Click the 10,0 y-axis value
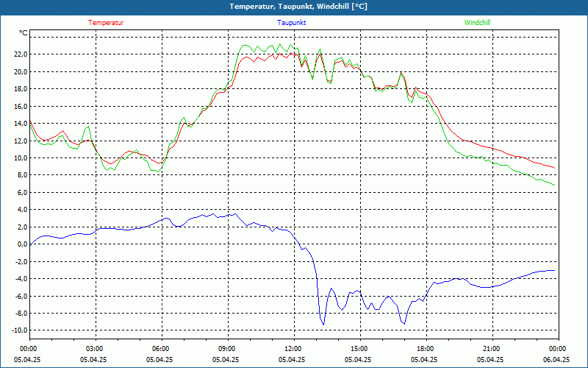Viewport: 588px width, 368px height. point(21,158)
